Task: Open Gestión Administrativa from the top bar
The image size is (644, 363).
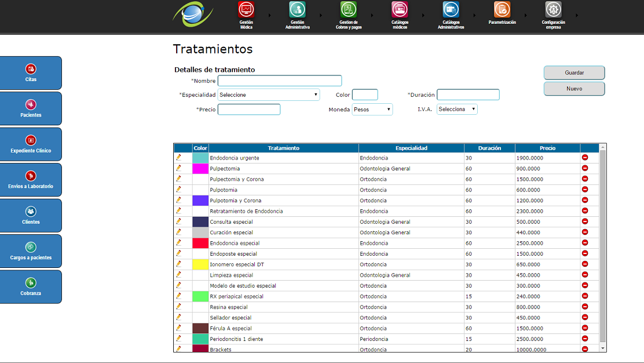Action: point(297,10)
